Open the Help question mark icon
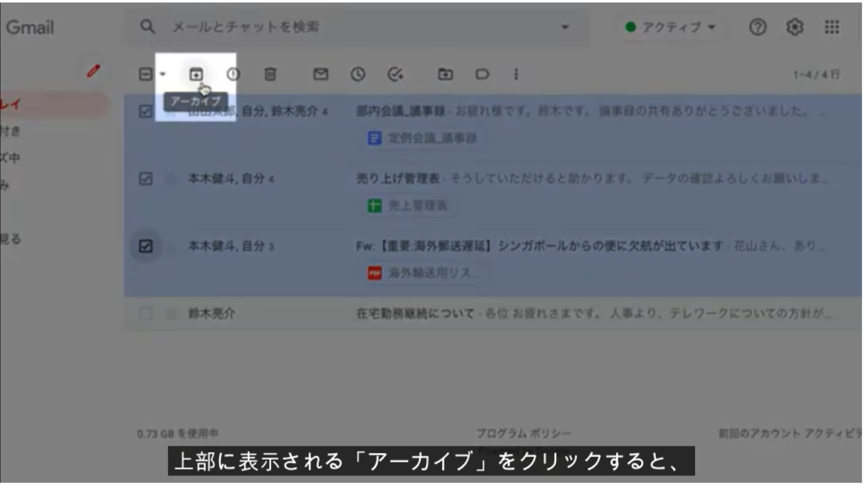This screenshot has height=489, width=868. tap(757, 27)
